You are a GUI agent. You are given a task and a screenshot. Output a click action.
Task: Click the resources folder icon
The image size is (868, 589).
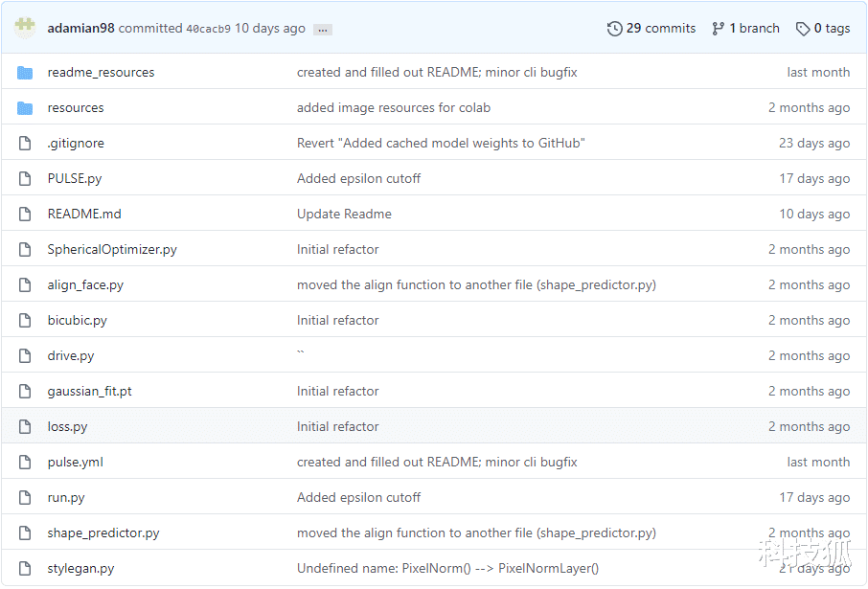point(25,107)
